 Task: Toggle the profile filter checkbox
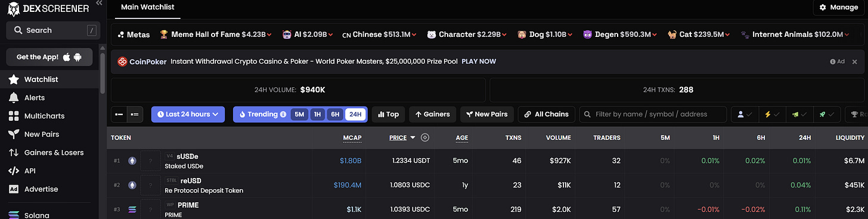tap(744, 114)
